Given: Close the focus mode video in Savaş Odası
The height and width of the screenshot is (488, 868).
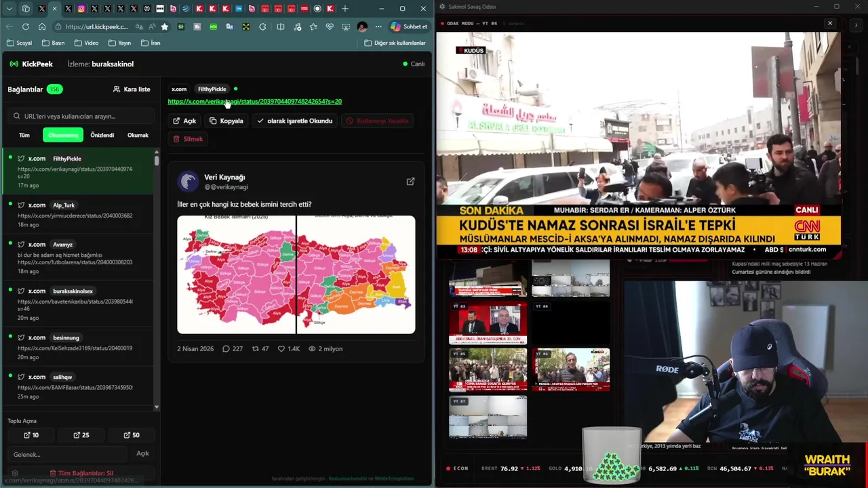Looking at the screenshot, I should click(x=830, y=23).
